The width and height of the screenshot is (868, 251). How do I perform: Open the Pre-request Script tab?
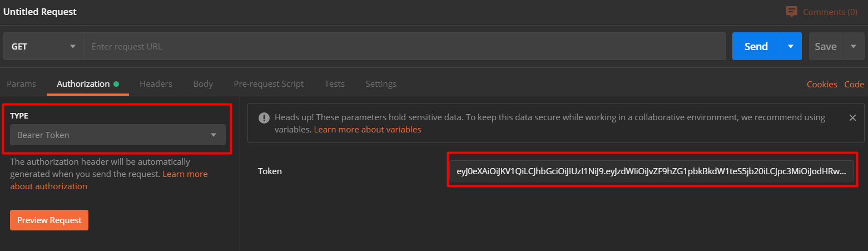click(x=269, y=84)
